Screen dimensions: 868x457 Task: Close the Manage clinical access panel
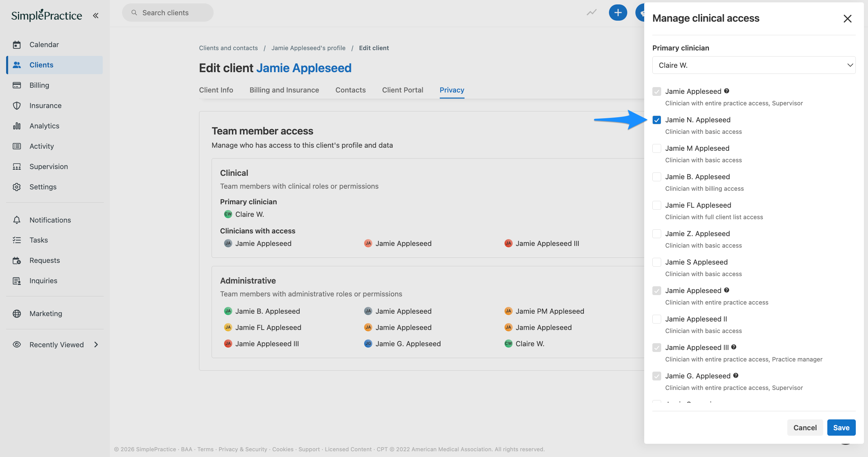(x=848, y=19)
